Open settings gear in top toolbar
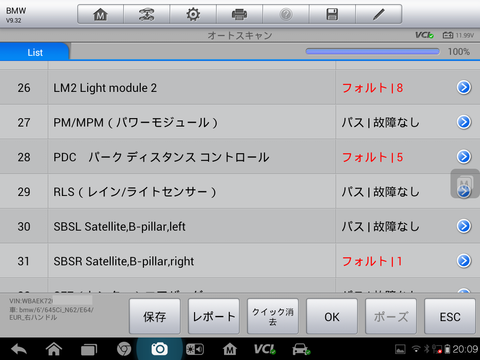This screenshot has height=360, width=480. pos(193,14)
